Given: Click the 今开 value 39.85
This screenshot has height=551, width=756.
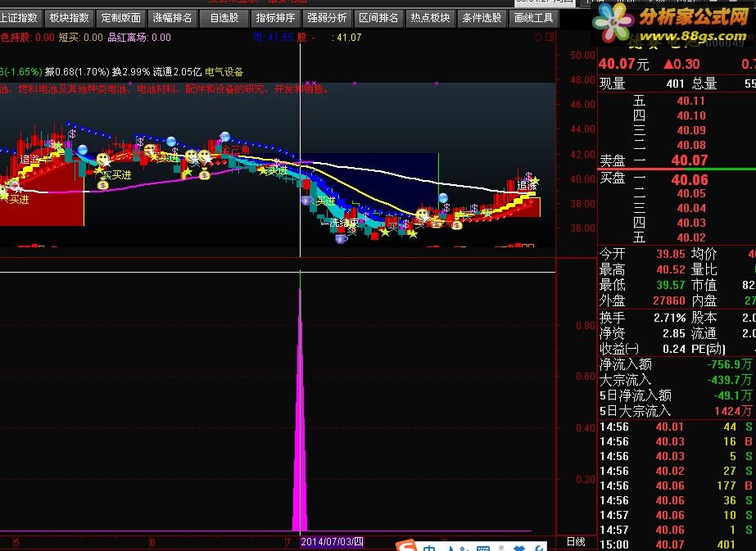Looking at the screenshot, I should (x=671, y=254).
